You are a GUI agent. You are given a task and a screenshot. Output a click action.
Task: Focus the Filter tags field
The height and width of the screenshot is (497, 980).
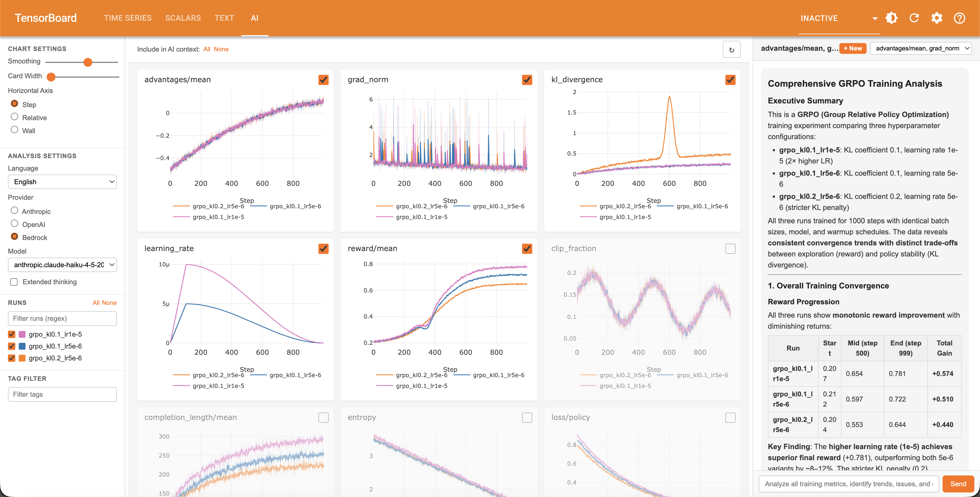point(62,394)
